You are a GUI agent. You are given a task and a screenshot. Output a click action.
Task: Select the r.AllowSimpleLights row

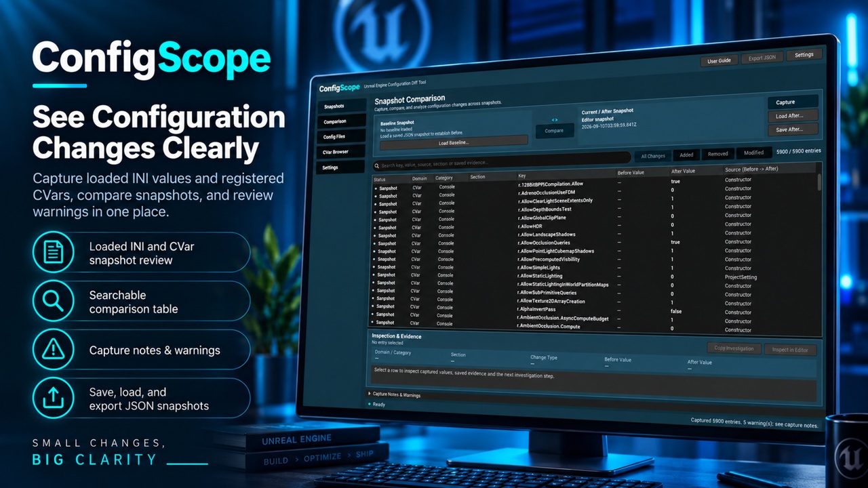(x=595, y=268)
